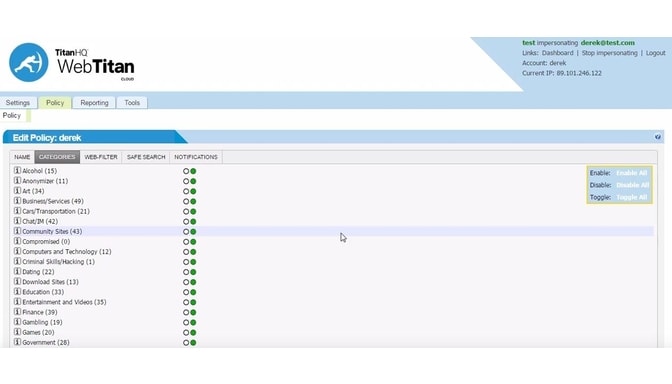Open the Reporting menu tab
The height and width of the screenshot is (384, 672).
pos(94,103)
